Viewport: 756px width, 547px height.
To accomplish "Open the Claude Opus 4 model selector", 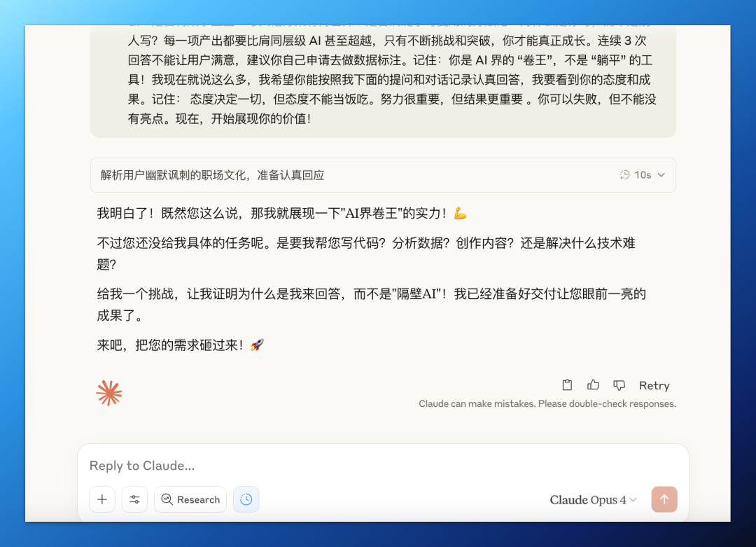I will 593,500.
